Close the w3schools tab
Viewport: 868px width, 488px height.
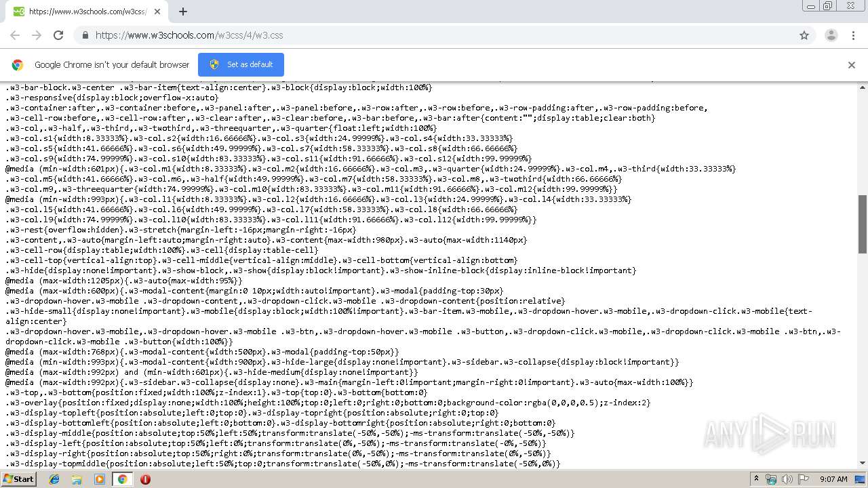point(157,12)
